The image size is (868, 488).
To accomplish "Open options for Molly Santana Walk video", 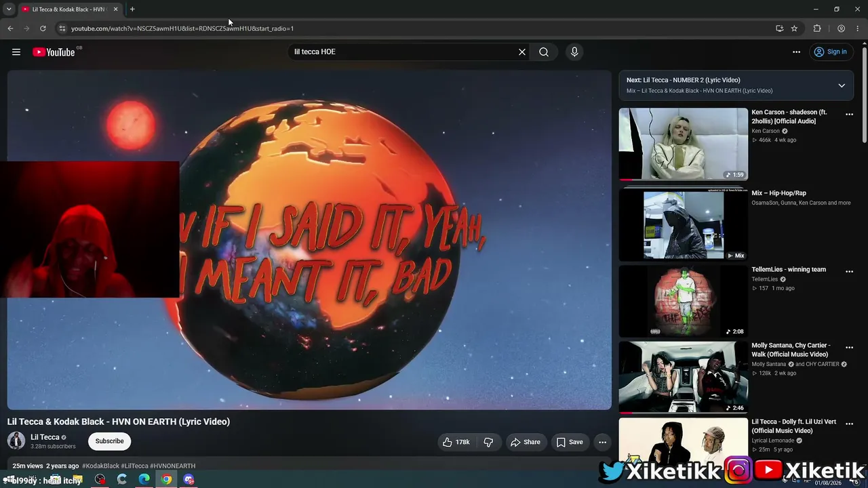I will (849, 348).
